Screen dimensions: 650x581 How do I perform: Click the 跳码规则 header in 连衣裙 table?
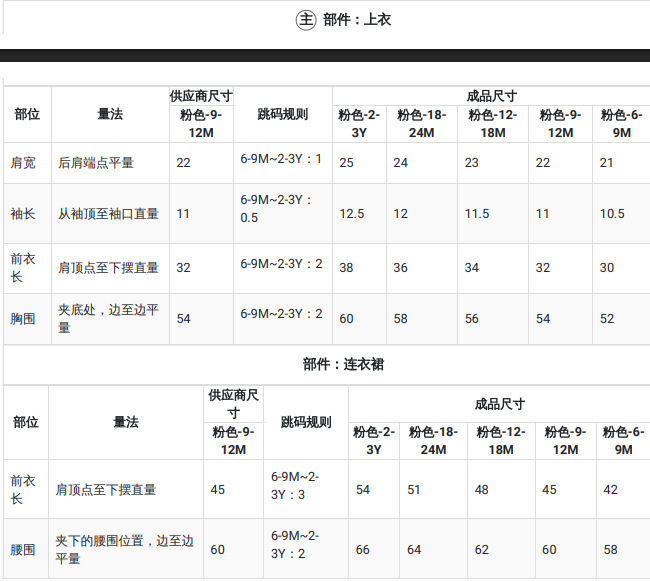[x=306, y=422]
